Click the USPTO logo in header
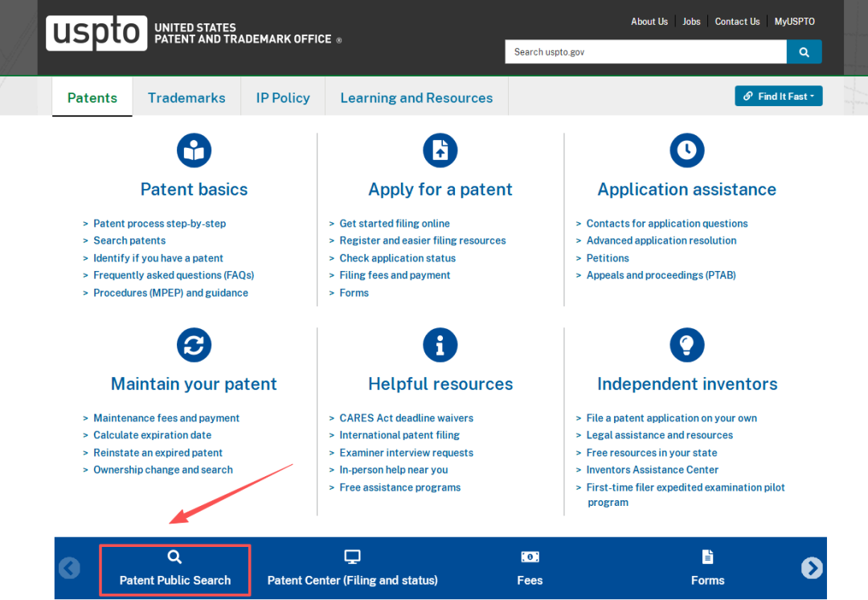868x600 pixels. pos(96,33)
